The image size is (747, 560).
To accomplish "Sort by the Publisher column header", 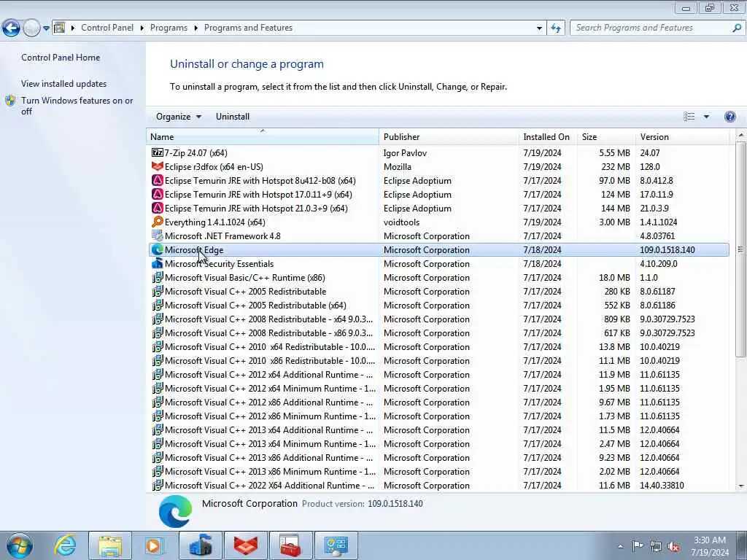I will [x=449, y=136].
